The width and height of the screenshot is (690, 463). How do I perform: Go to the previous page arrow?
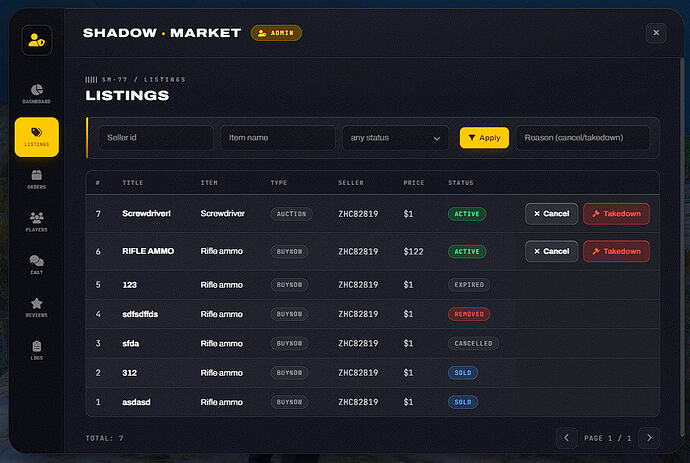pos(567,438)
